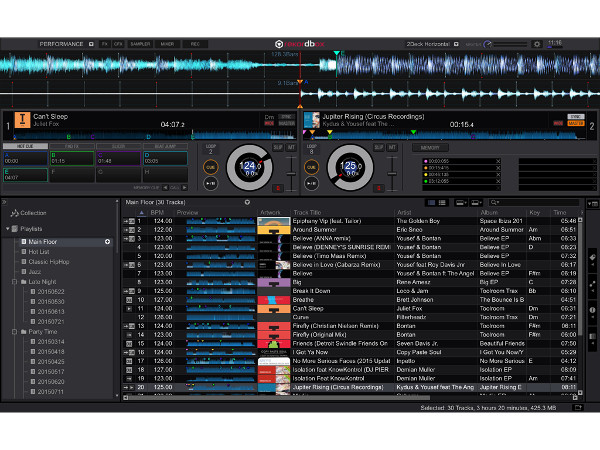Trigger hot cue A at 00:00
This screenshot has height=450, width=600.
(x=25, y=158)
